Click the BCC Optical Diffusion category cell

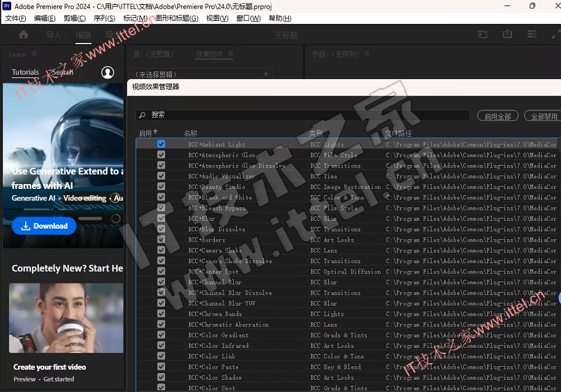point(346,272)
